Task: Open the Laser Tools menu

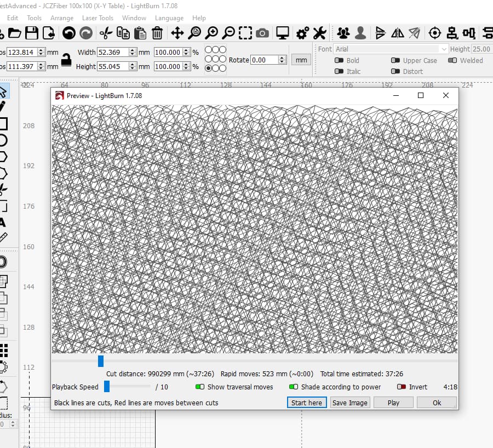Action: click(98, 18)
